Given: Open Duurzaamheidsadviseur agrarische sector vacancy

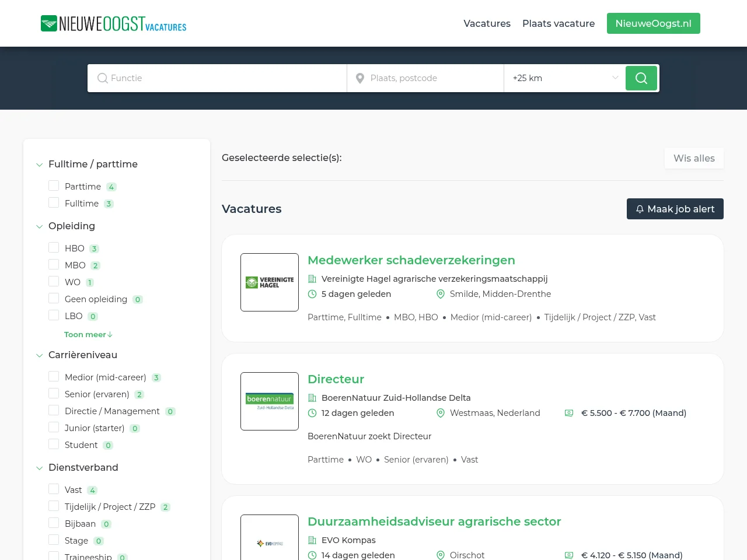Looking at the screenshot, I should coord(434,521).
